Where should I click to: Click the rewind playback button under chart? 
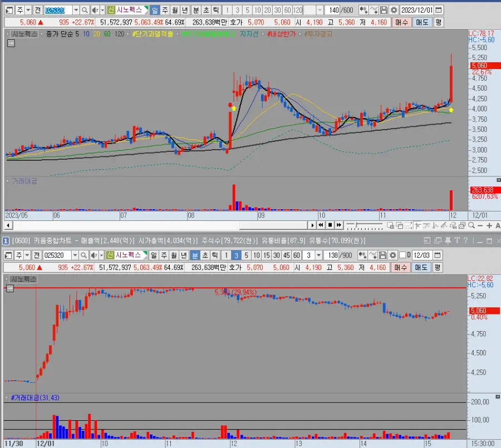pyautogui.click(x=321, y=225)
